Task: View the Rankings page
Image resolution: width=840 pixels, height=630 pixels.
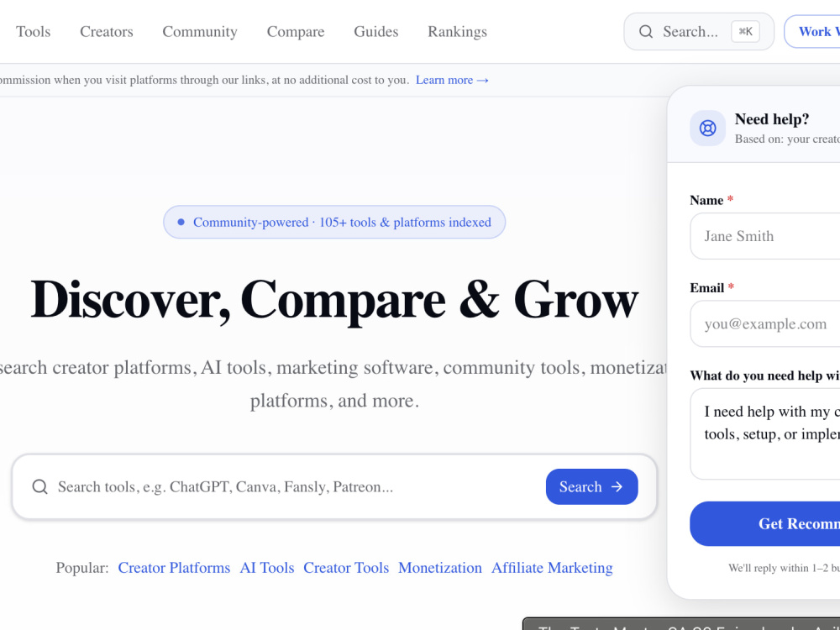Action: pyautogui.click(x=458, y=32)
